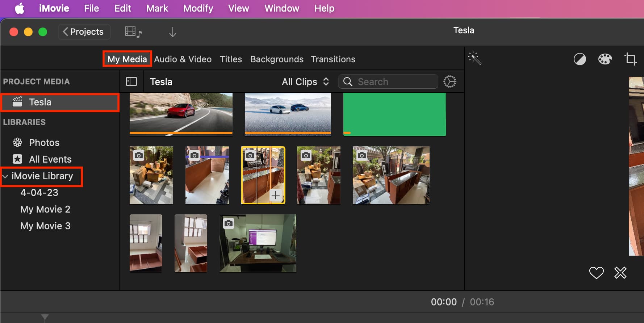
Task: Click the Search clips field
Action: pos(388,81)
